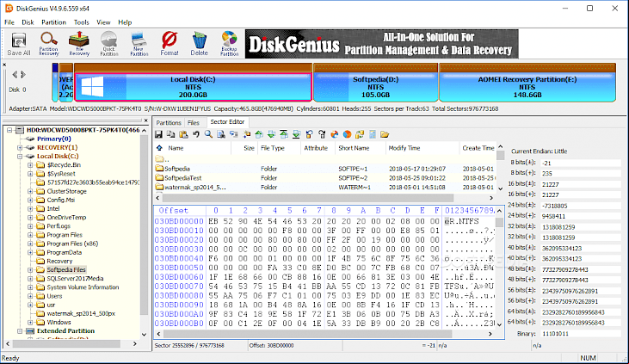Click the find hex data icon
Image resolution: width=629 pixels, height=364 pixels.
[x=220, y=134]
